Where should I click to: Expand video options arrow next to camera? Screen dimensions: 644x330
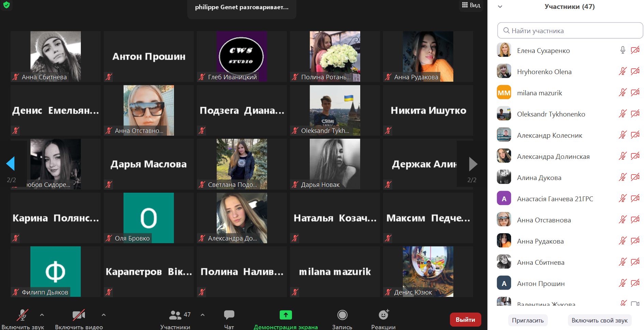[x=104, y=315]
